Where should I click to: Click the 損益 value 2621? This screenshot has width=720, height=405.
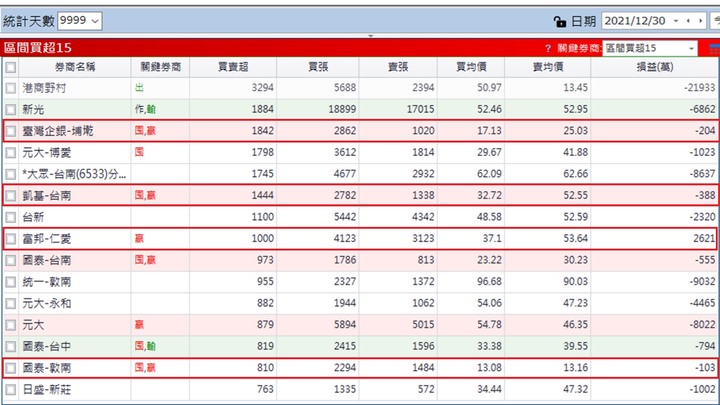coord(704,238)
